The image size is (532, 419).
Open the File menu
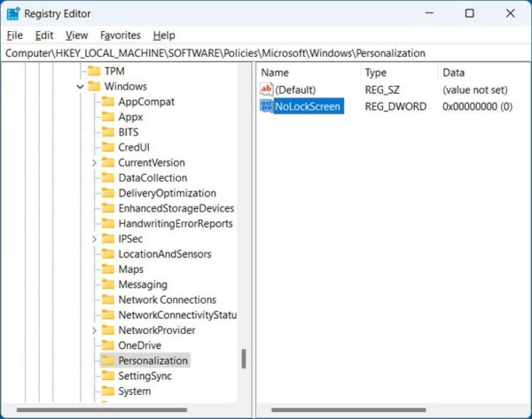(x=14, y=35)
